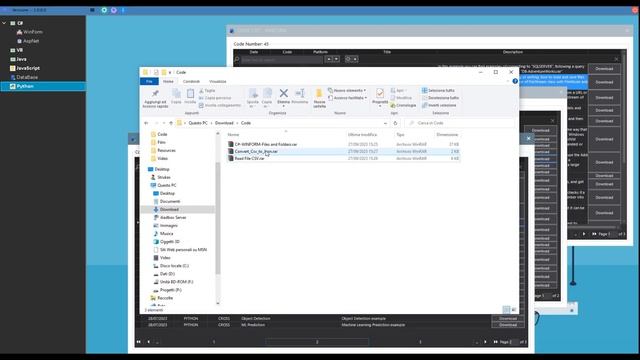Expand the Elimina dropdown arrow

(283, 106)
